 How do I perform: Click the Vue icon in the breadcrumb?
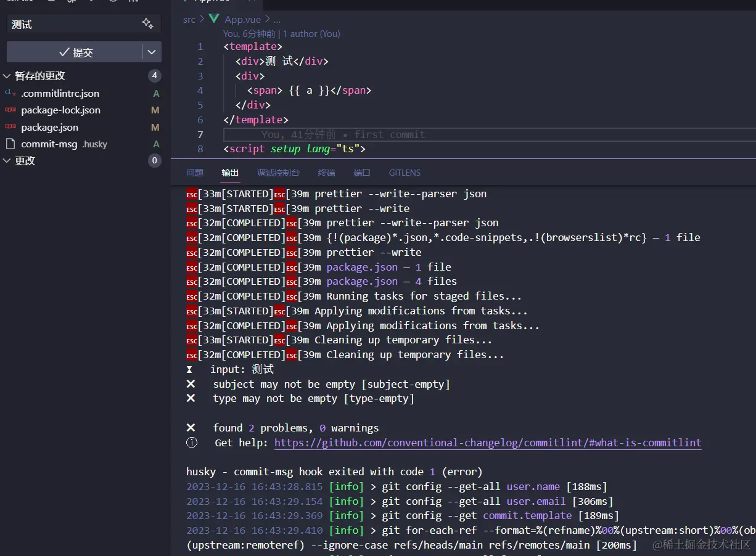[x=214, y=19]
